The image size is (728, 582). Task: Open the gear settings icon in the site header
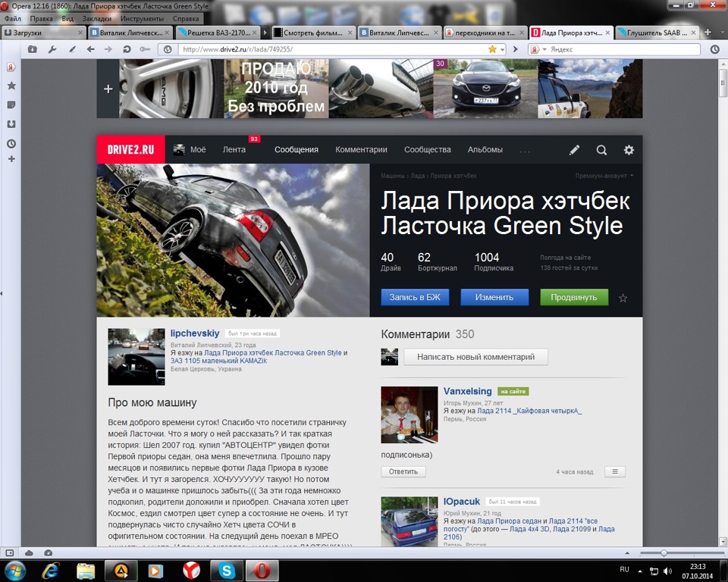pyautogui.click(x=629, y=149)
